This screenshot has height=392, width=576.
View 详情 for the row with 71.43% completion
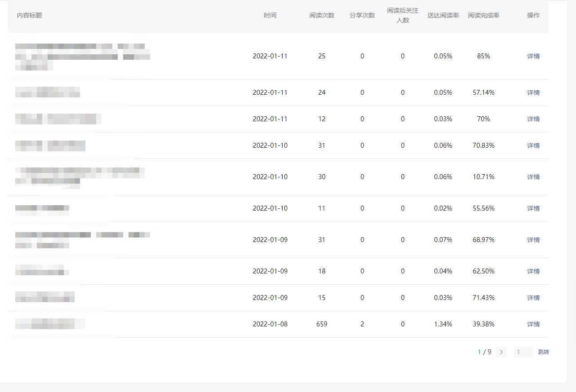click(533, 298)
